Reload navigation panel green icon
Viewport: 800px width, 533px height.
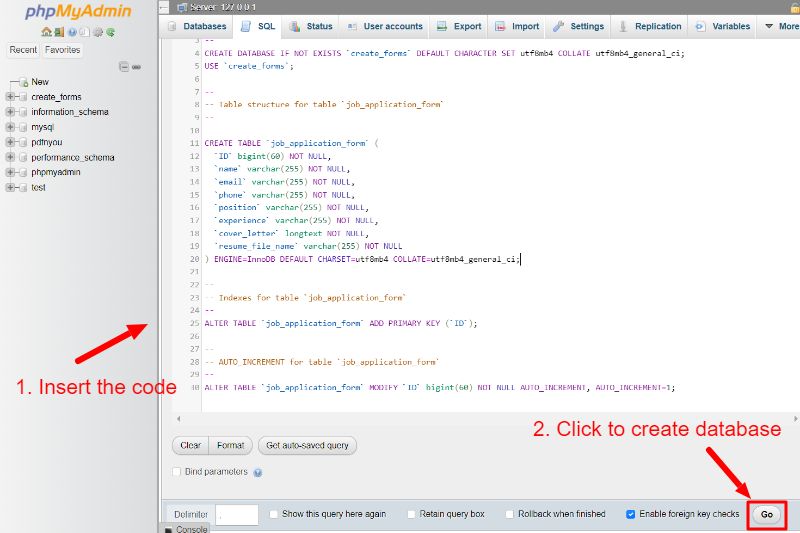110,32
